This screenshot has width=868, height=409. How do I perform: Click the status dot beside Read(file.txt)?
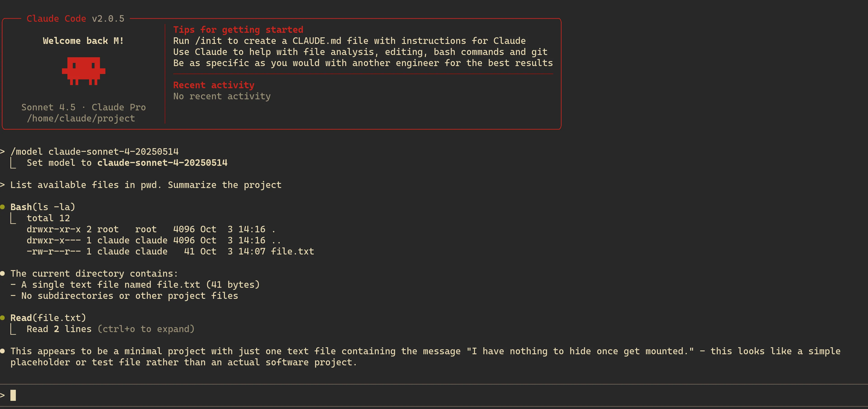[x=3, y=318]
